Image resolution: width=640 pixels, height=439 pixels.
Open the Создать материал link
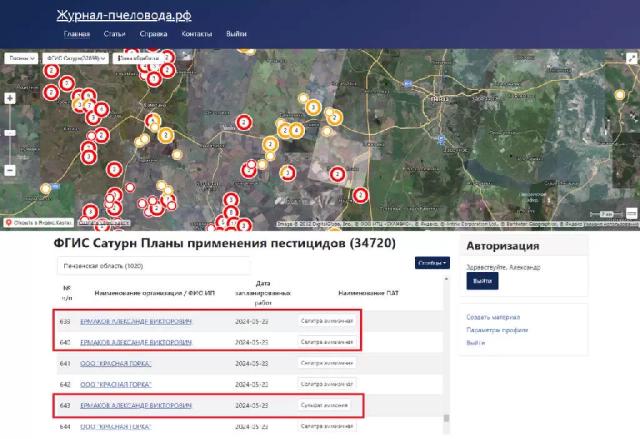[491, 317]
